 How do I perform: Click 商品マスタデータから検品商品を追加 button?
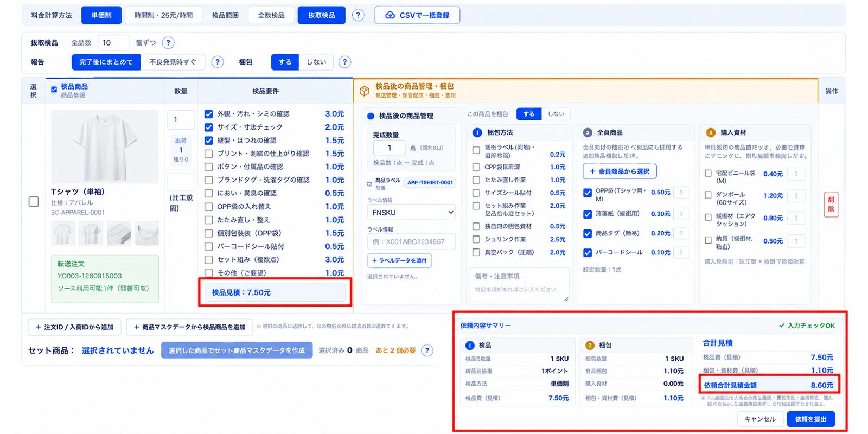189,327
